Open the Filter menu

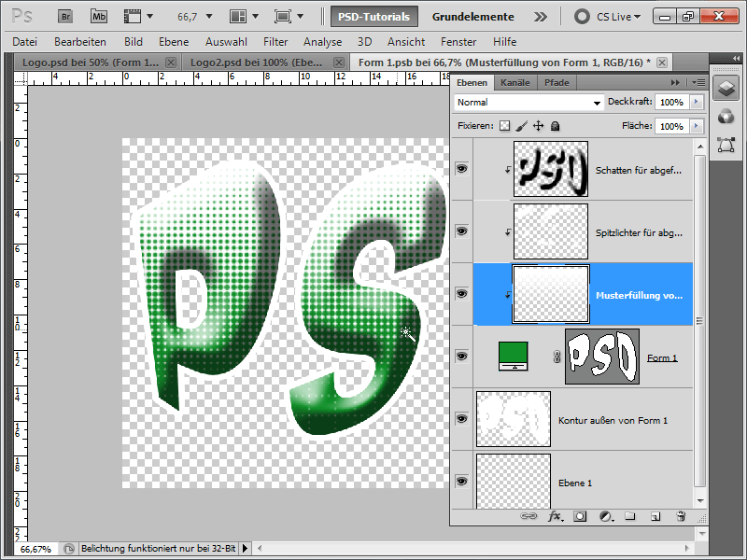point(275,42)
